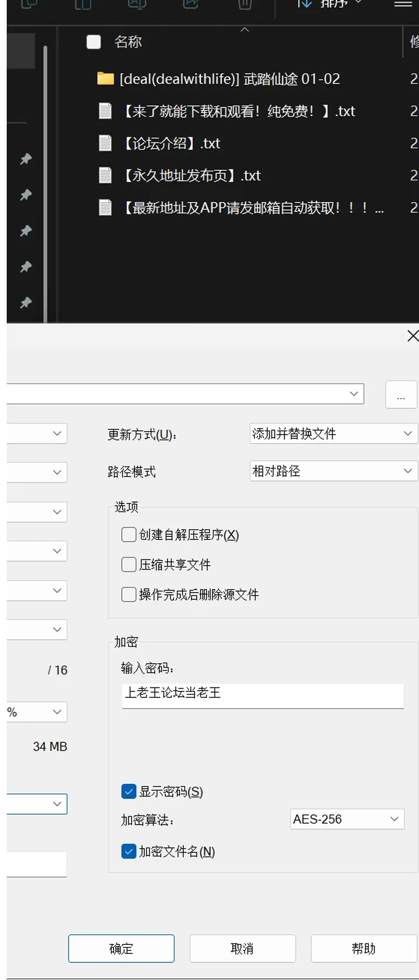Click the 帮助 button
The height and width of the screenshot is (980, 419).
pos(364,948)
